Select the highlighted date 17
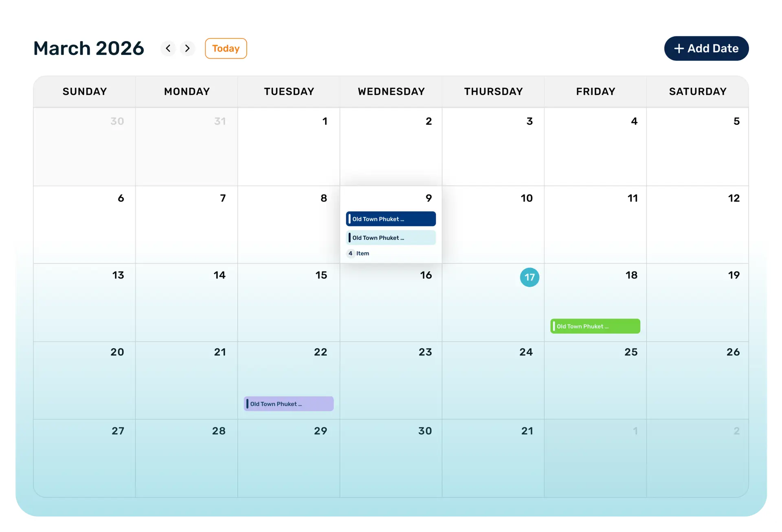This screenshot has height=532, width=782. pyautogui.click(x=529, y=277)
